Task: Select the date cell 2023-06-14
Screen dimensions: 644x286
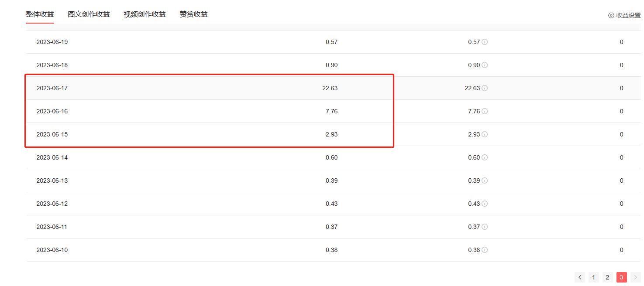Action: 52,157
